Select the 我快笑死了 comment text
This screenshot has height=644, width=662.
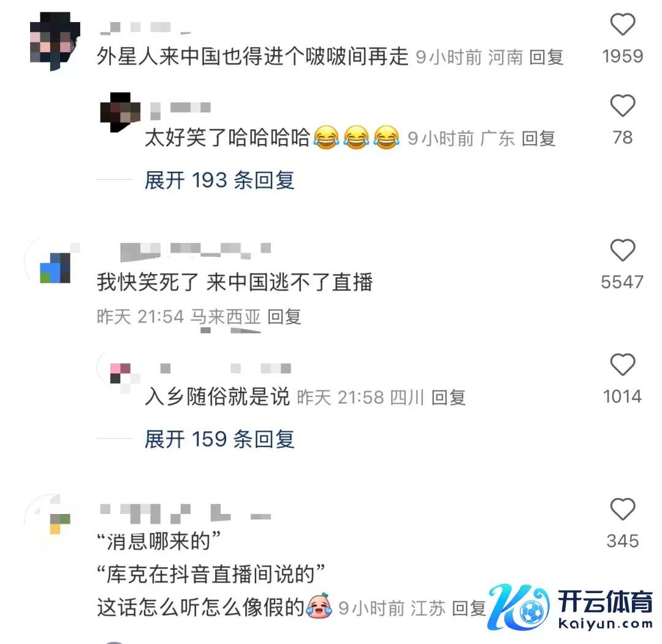[x=235, y=282]
